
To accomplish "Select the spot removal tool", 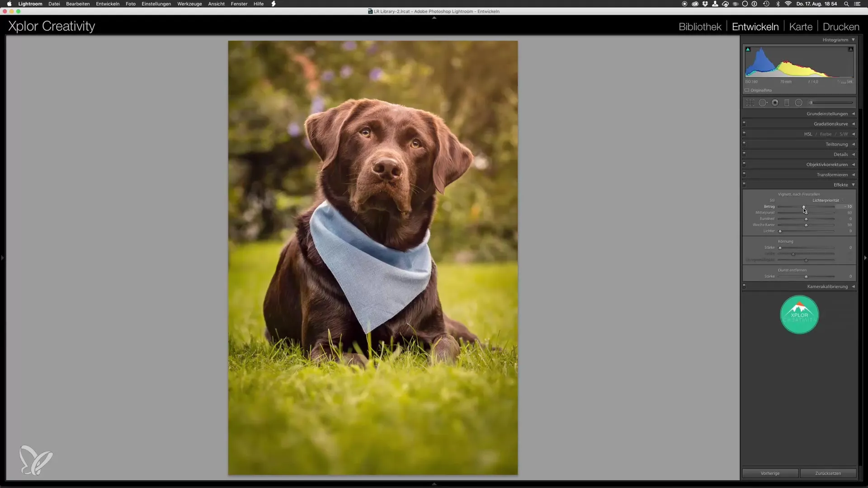I will point(763,103).
